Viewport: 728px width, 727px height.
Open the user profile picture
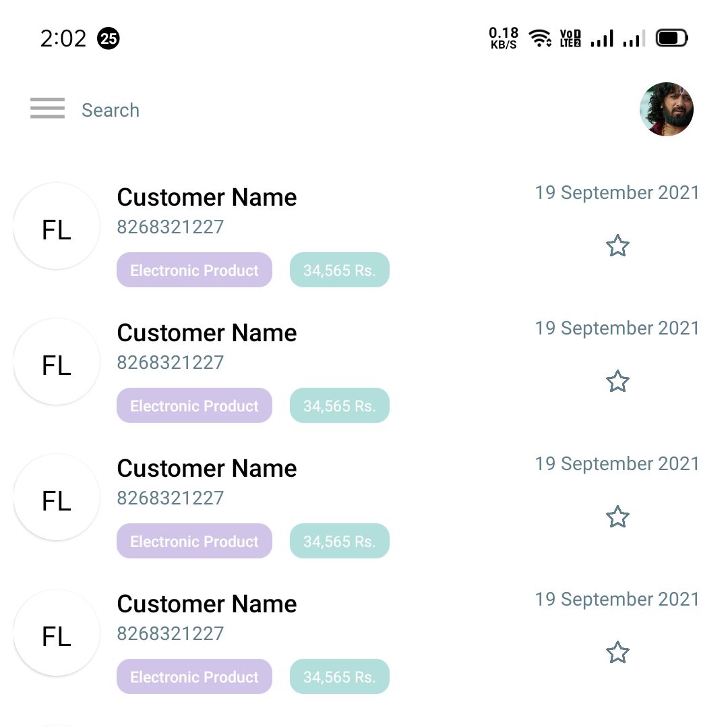pyautogui.click(x=666, y=109)
